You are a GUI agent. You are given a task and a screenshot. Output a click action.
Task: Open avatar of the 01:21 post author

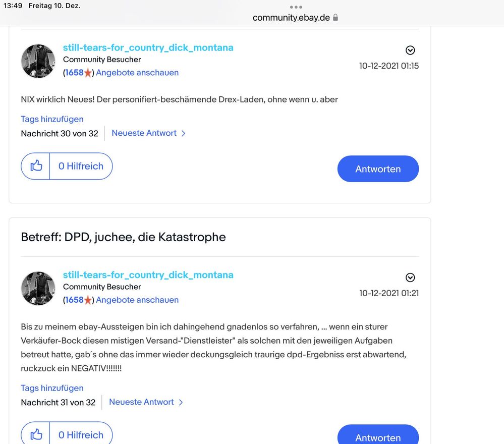click(38, 288)
